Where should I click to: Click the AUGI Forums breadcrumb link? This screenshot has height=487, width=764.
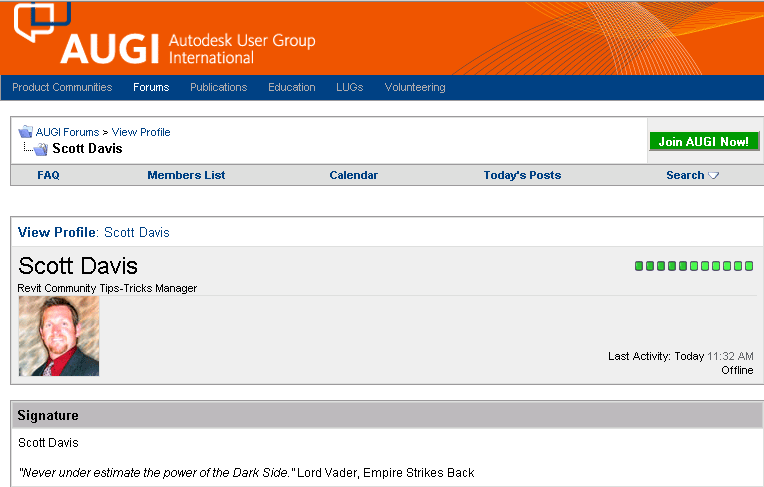coord(67,132)
